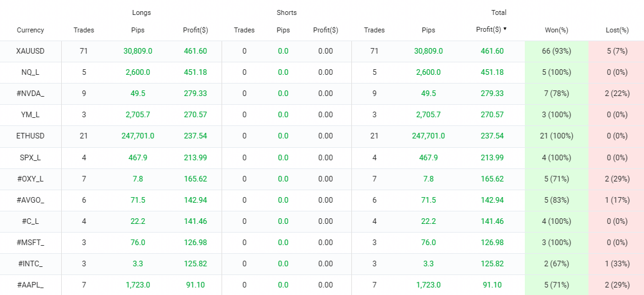Click the Longs Profit($) column header
The height and width of the screenshot is (295, 644).
pyautogui.click(x=195, y=30)
